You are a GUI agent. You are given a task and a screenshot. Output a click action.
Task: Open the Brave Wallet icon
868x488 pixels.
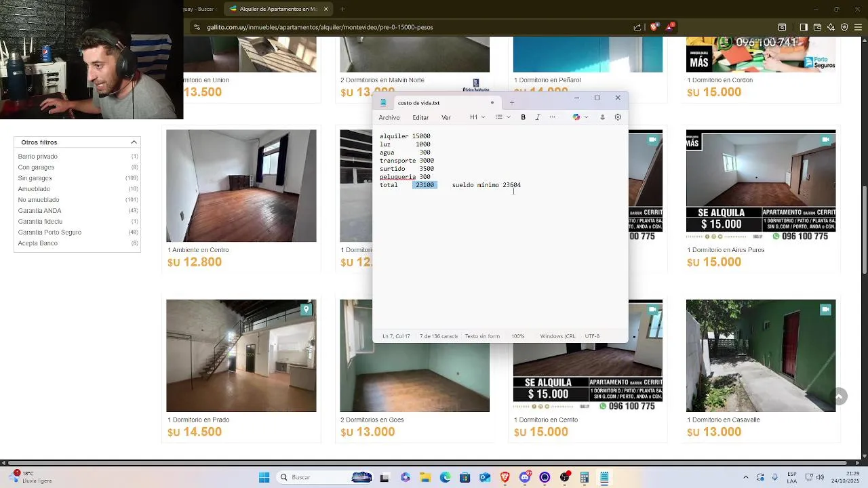(817, 27)
